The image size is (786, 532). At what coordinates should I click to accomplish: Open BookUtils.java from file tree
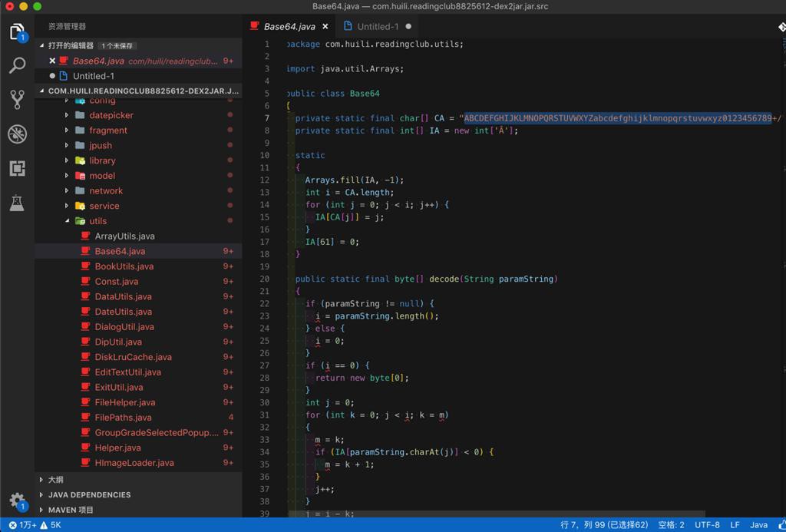[124, 266]
